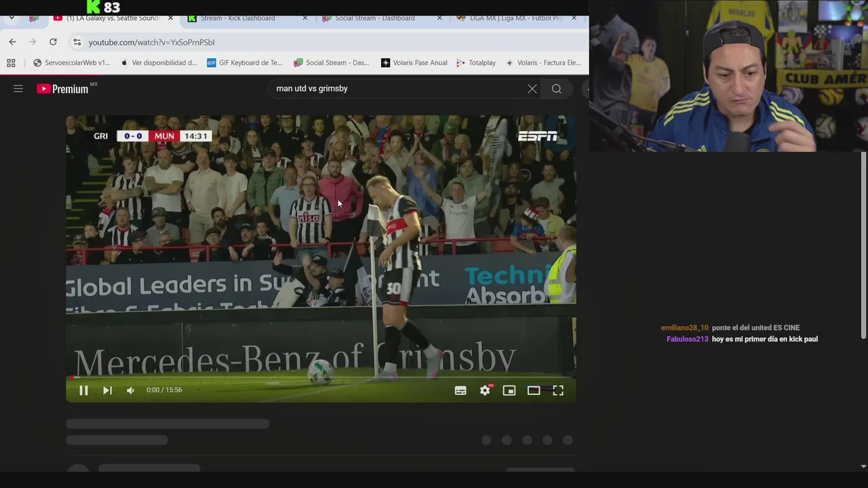
Task: Open Volaris - Factura Ele... bookmark
Action: pos(542,63)
